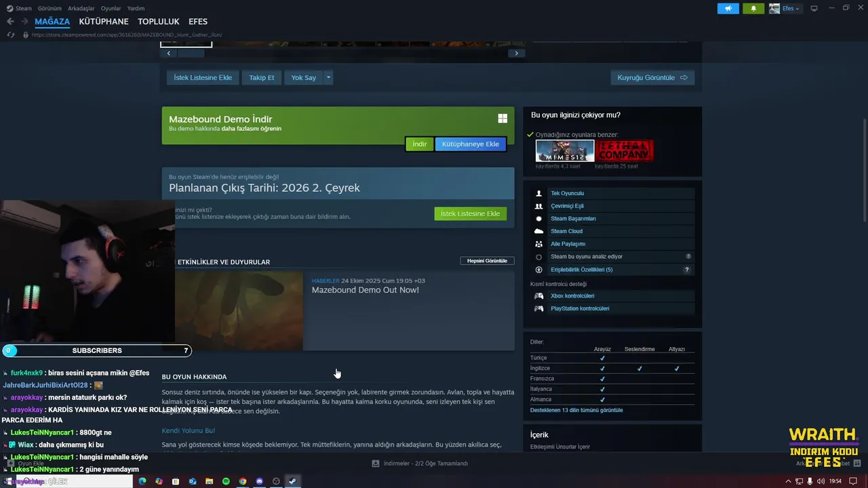Click the Tek Oyunculu single-player icon
868x488 pixels.
pos(538,193)
